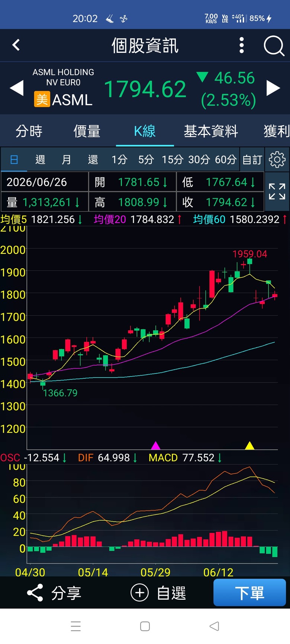The width and height of the screenshot is (290, 644).
Task: Select daily 日 period
Action: 14,159
